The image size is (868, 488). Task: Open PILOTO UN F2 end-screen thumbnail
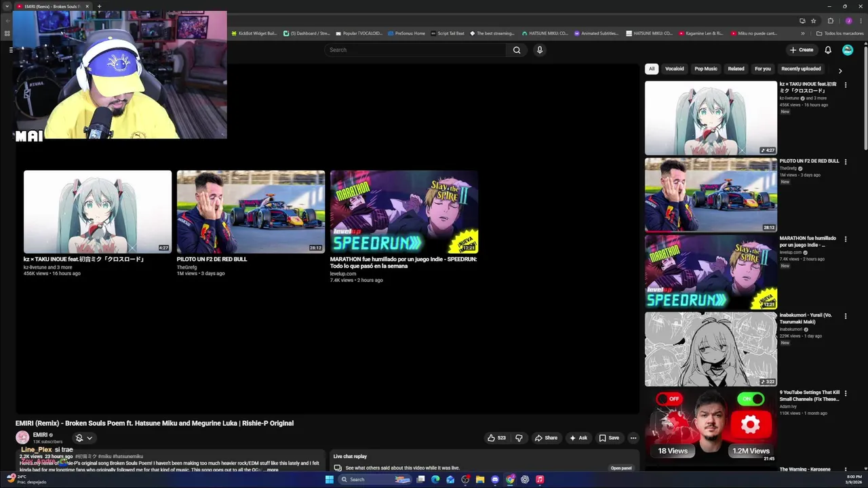coord(251,211)
